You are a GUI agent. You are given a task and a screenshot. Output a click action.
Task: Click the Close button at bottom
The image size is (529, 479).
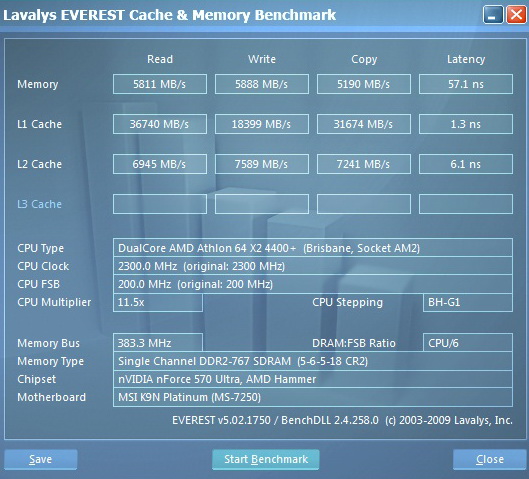[490, 459]
